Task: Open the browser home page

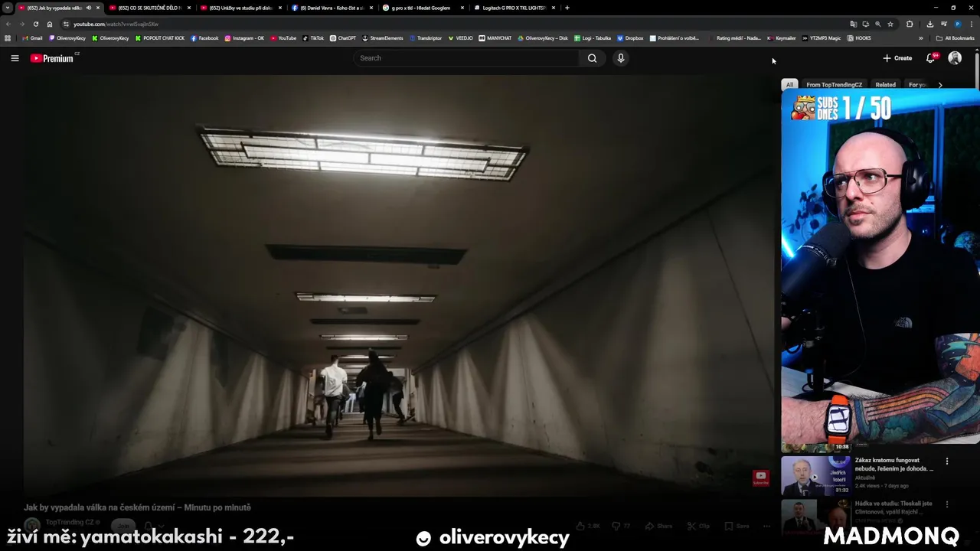Action: [50, 24]
